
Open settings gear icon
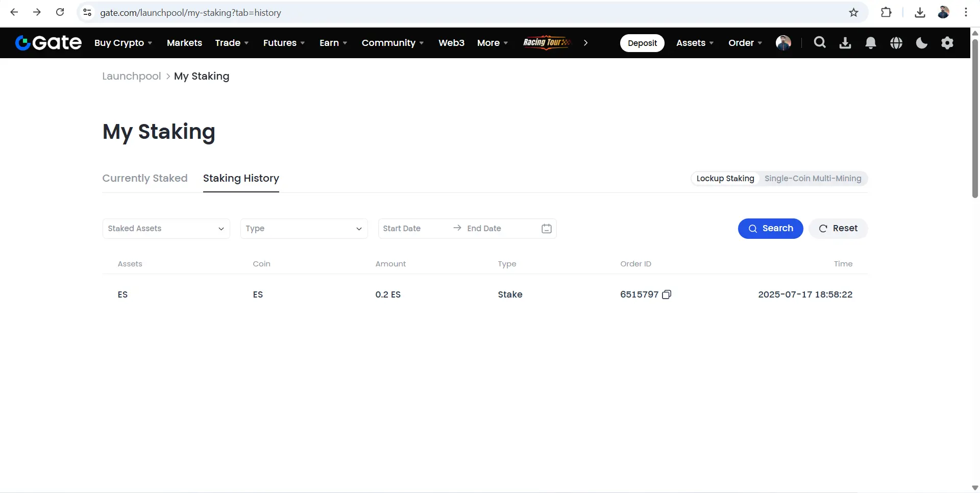pos(947,43)
